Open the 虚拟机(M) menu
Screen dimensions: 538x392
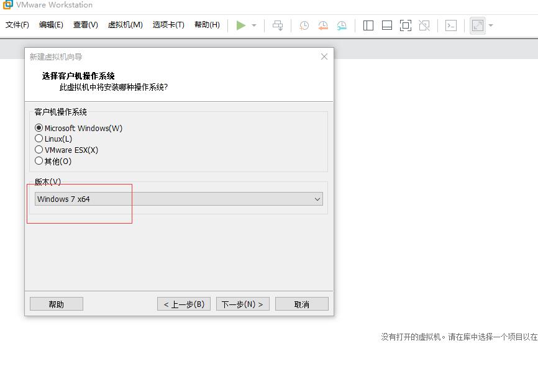click(125, 25)
